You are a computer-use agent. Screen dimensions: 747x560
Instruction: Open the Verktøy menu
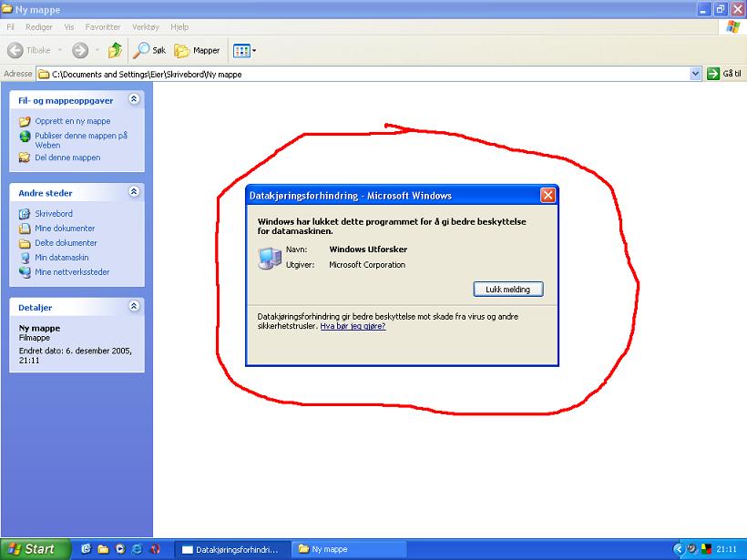tap(146, 27)
